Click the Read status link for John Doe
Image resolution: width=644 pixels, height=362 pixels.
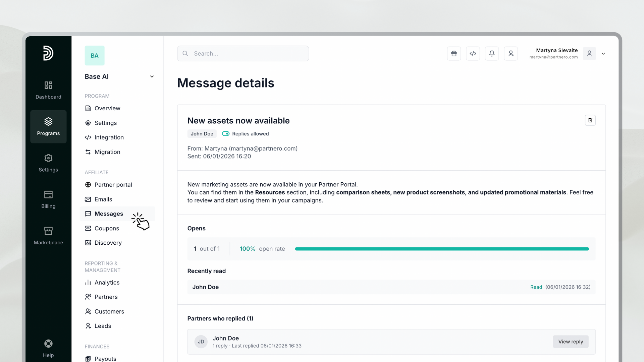pos(536,287)
